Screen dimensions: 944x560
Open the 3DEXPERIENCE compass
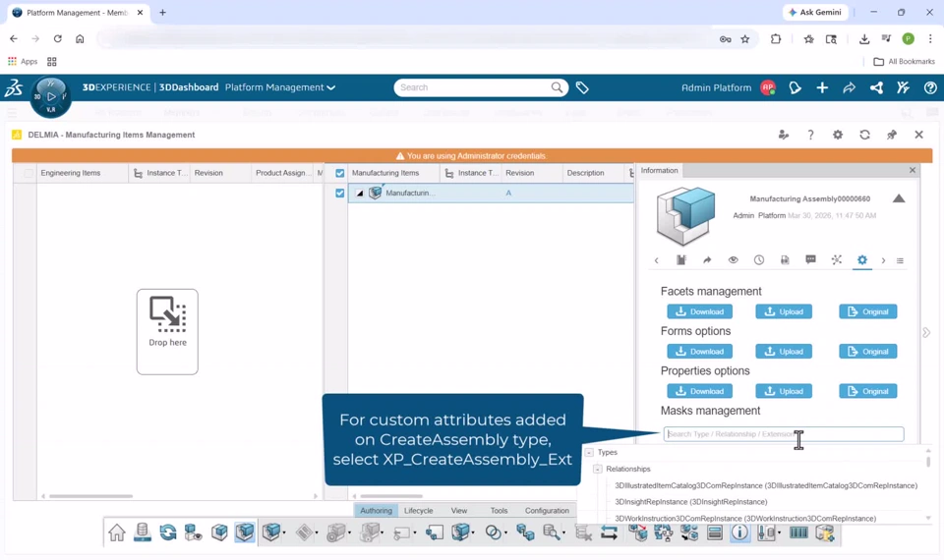click(51, 96)
